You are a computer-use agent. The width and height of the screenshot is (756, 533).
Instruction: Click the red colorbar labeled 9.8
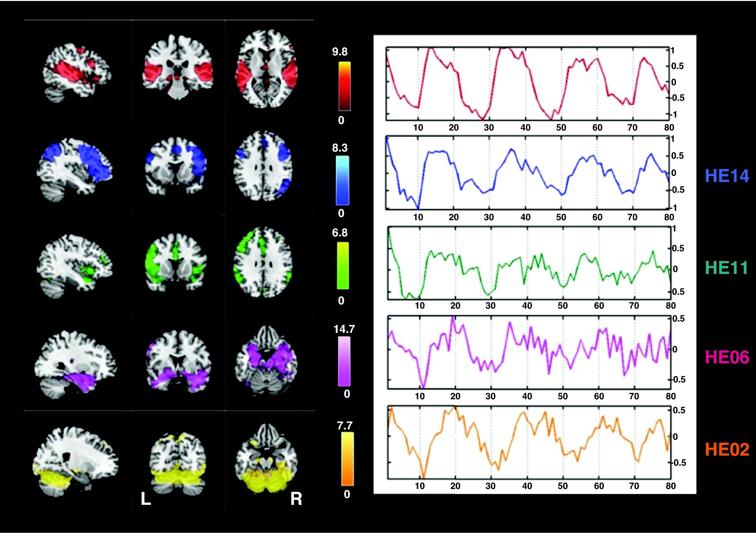344,86
